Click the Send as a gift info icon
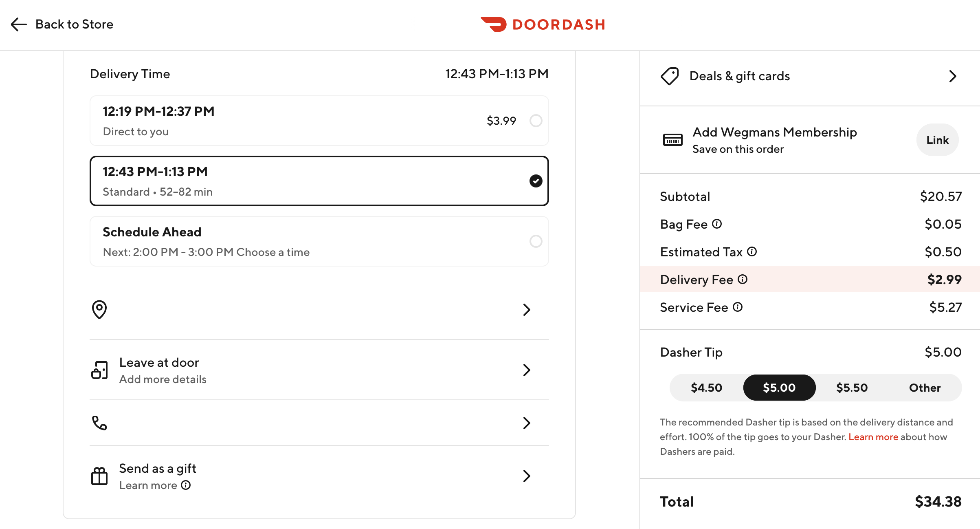Screen dimensions: 980x529 tap(186, 485)
